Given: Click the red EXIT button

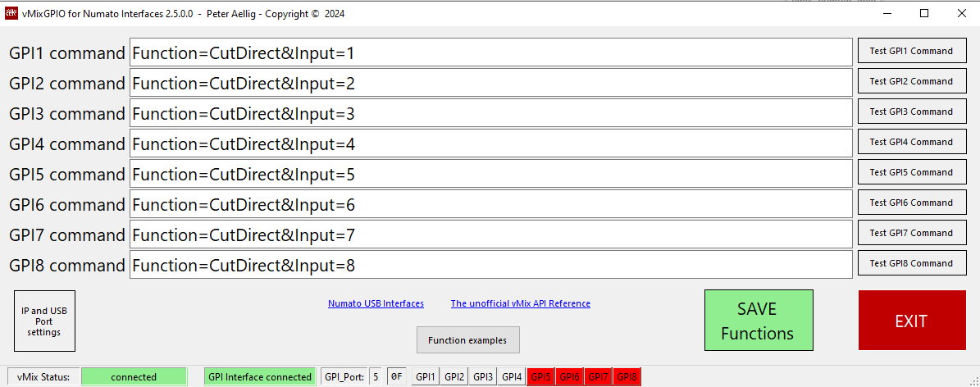Looking at the screenshot, I should click(912, 321).
